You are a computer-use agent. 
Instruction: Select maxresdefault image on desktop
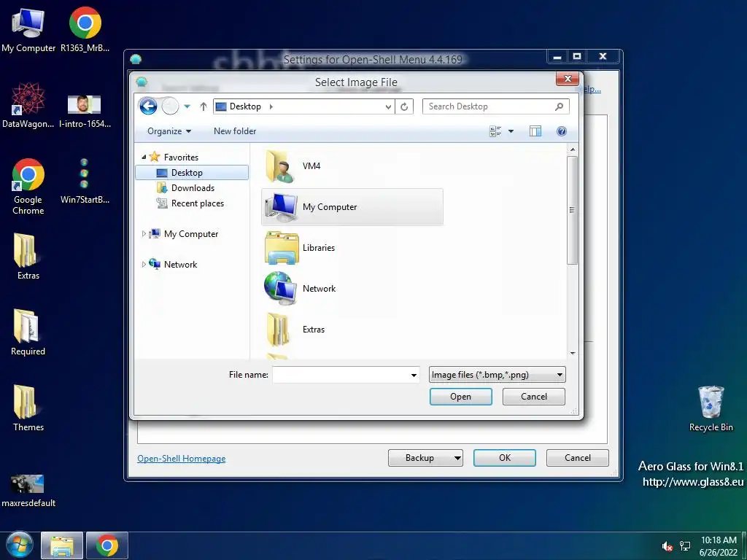point(28,491)
